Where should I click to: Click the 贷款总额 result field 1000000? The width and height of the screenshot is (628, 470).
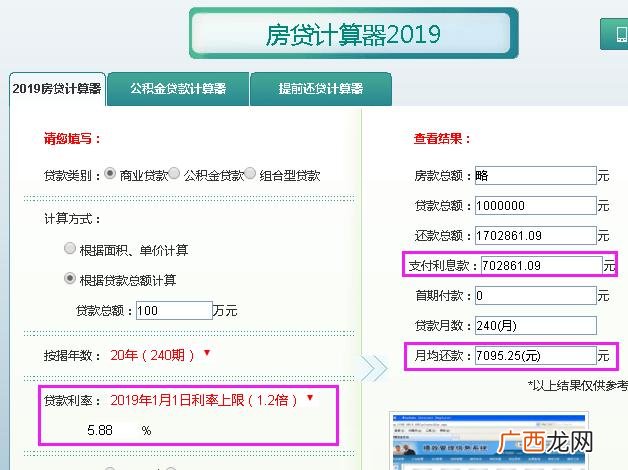(536, 205)
